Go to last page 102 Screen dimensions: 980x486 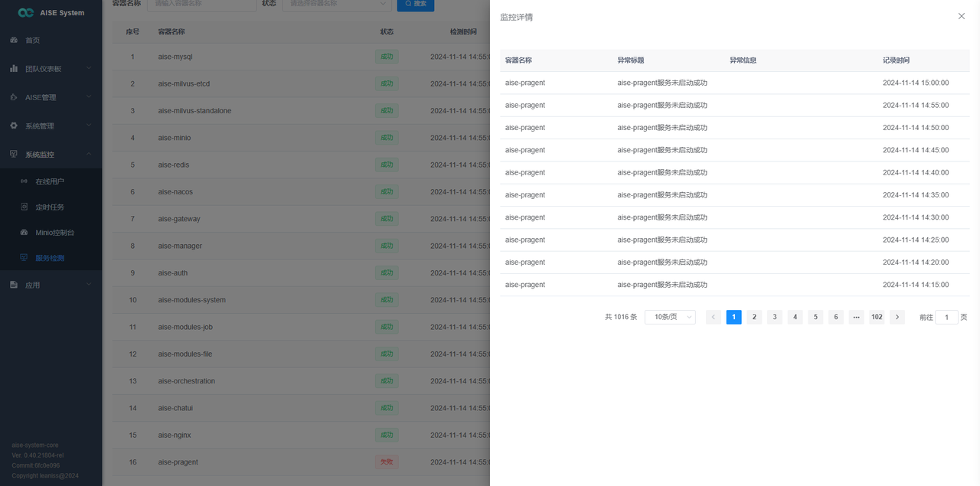tap(877, 317)
